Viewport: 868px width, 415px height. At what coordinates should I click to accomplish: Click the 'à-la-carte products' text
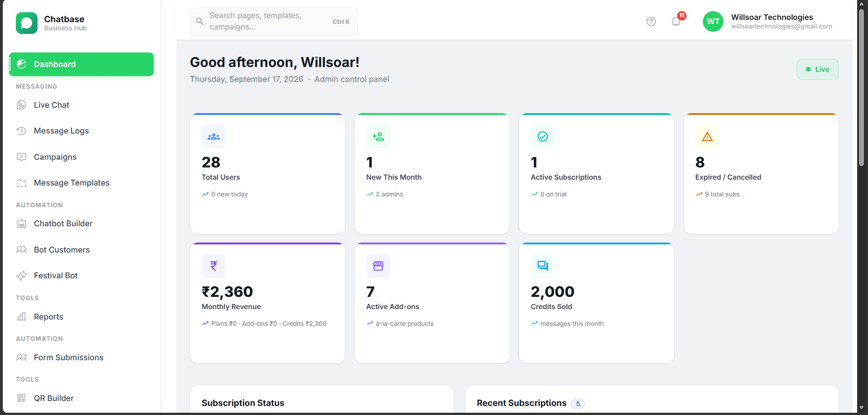405,324
